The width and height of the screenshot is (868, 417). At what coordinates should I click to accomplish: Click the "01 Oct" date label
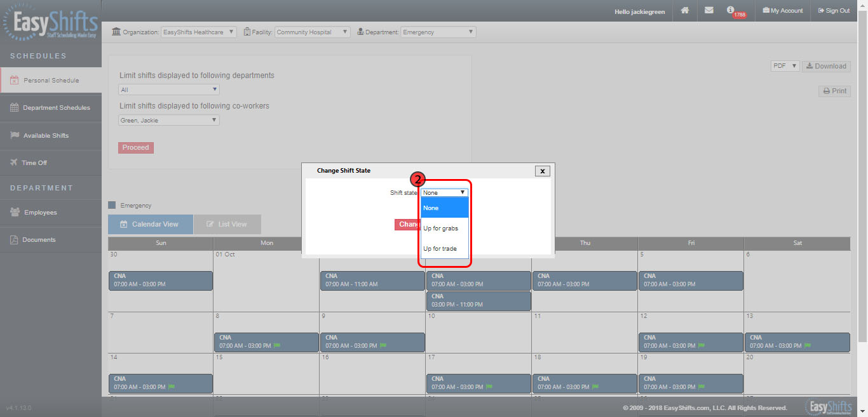point(226,255)
